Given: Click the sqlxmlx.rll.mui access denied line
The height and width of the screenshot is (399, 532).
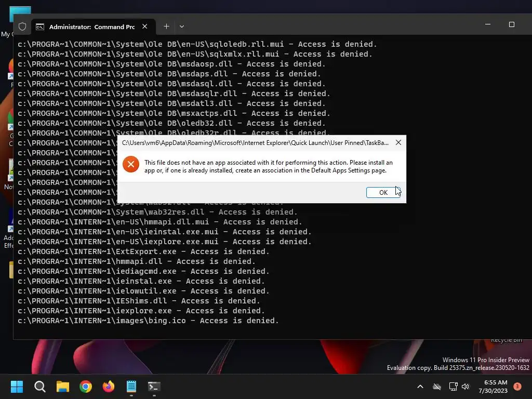Looking at the screenshot, I should [x=195, y=54].
